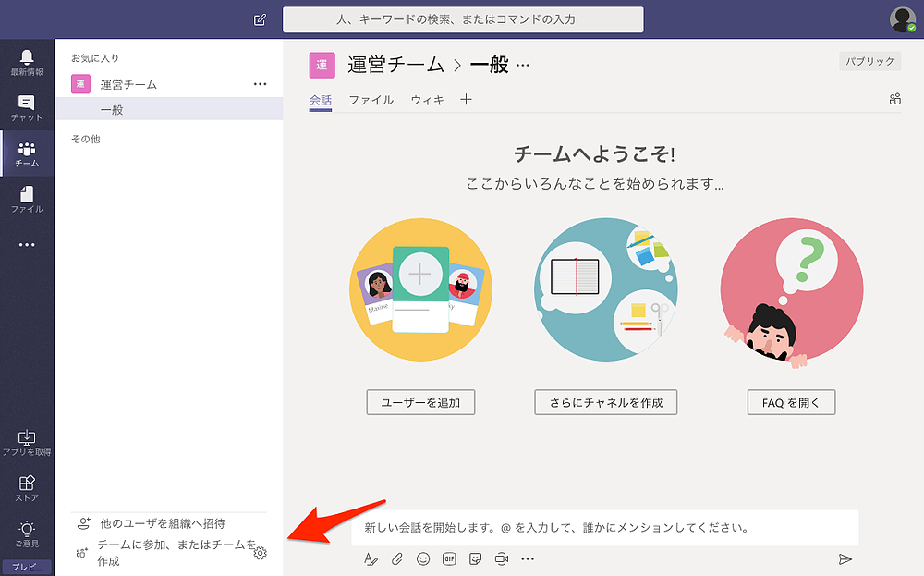
Task: Start a video meeting with camera icon
Action: 502,559
